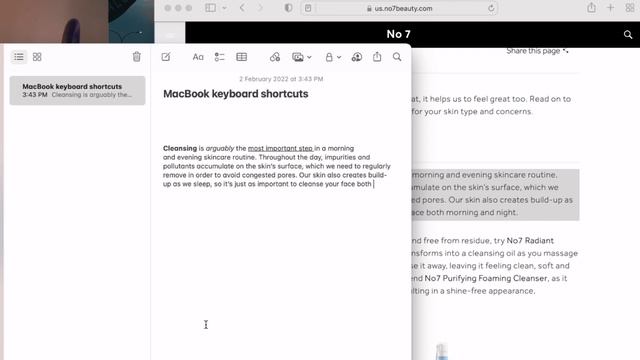Click the add link icon in Notes
The width and height of the screenshot is (640, 360).
tap(275, 57)
